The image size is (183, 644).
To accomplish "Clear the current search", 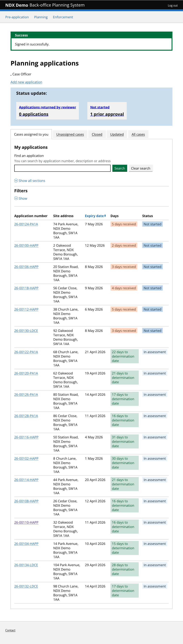I will click(x=141, y=168).
